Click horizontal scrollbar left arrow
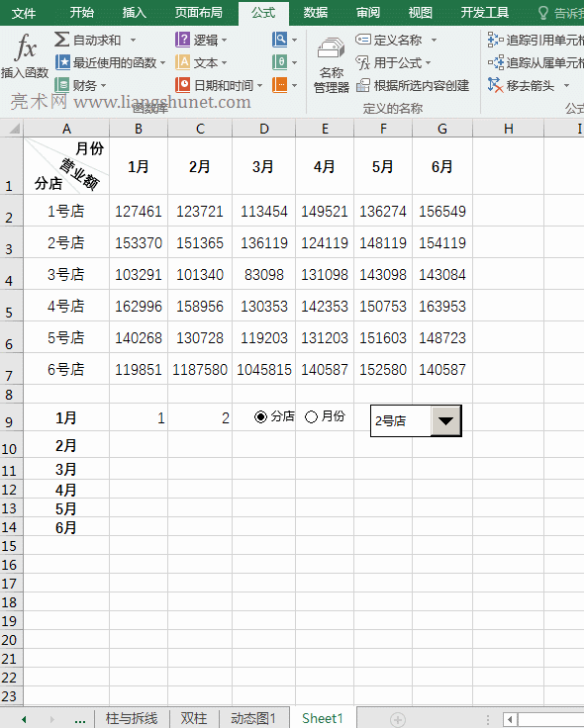This screenshot has height=728, width=584. pyautogui.click(x=510, y=720)
